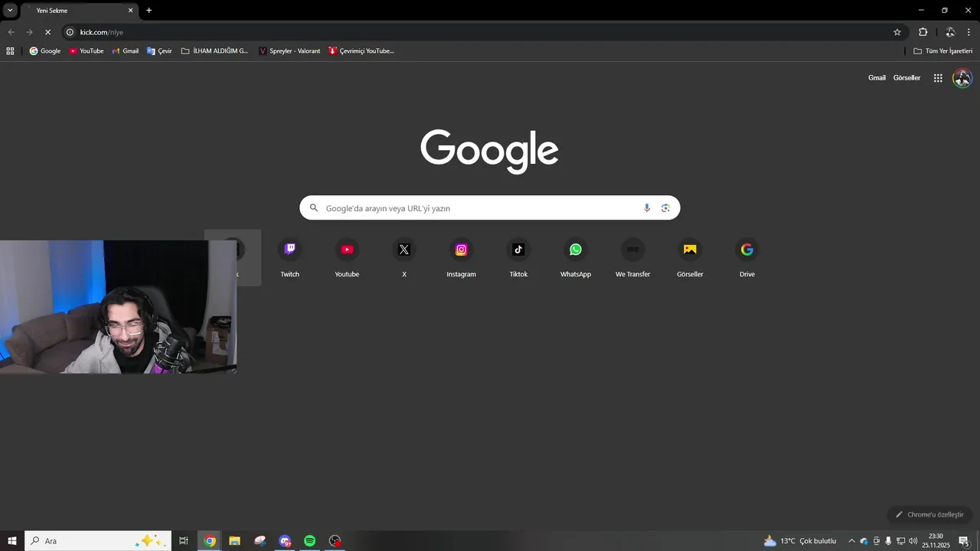Image resolution: width=980 pixels, height=551 pixels.
Task: Open the notification center icon
Action: (x=964, y=541)
